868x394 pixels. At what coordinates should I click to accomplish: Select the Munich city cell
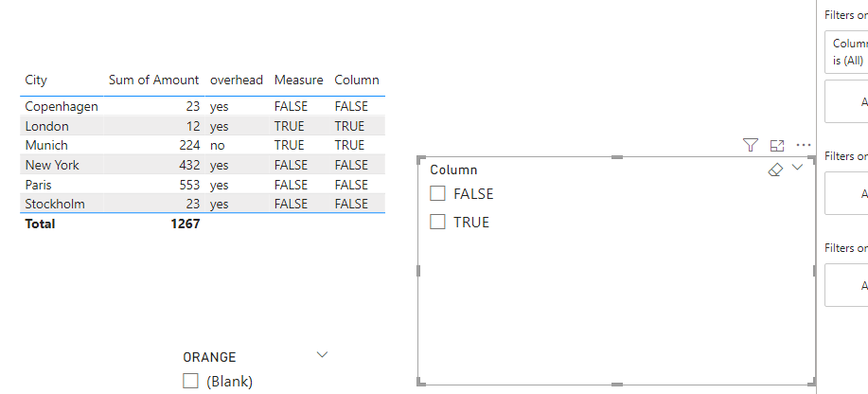(x=46, y=145)
